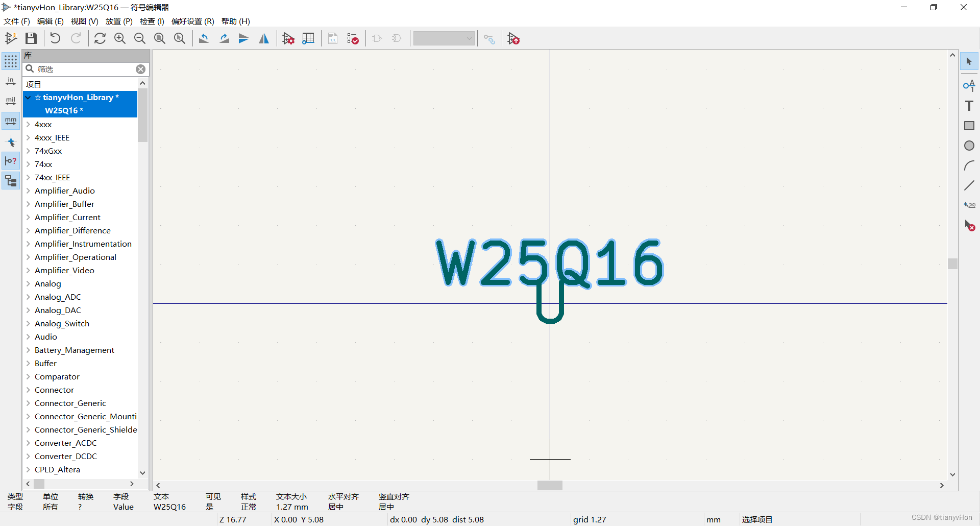The image size is (980, 526).
Task: Zoom in on the symbol canvas
Action: point(120,38)
